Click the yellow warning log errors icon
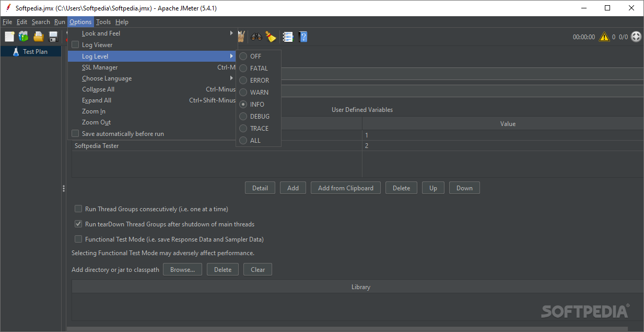This screenshot has height=332, width=644. click(x=604, y=37)
